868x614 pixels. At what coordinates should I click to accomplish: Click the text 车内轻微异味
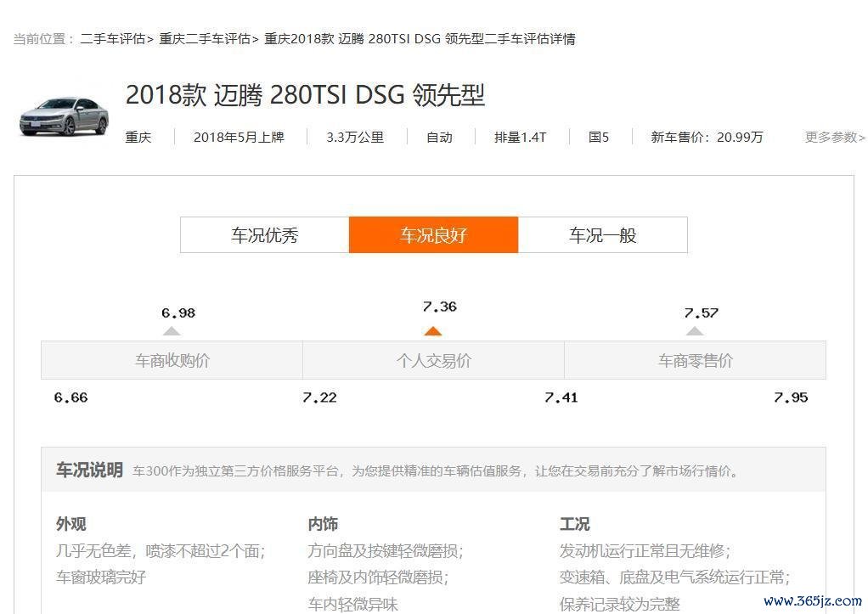pos(352,604)
